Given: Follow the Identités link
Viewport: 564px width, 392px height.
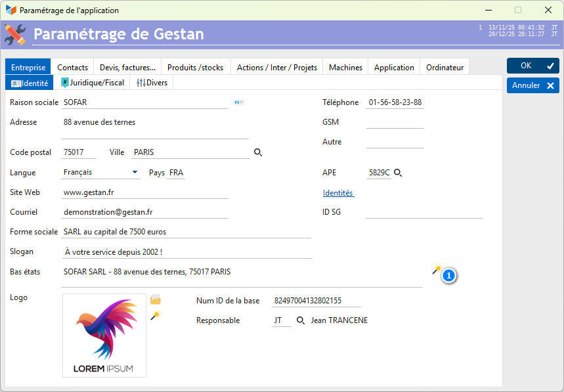Looking at the screenshot, I should pos(337,193).
